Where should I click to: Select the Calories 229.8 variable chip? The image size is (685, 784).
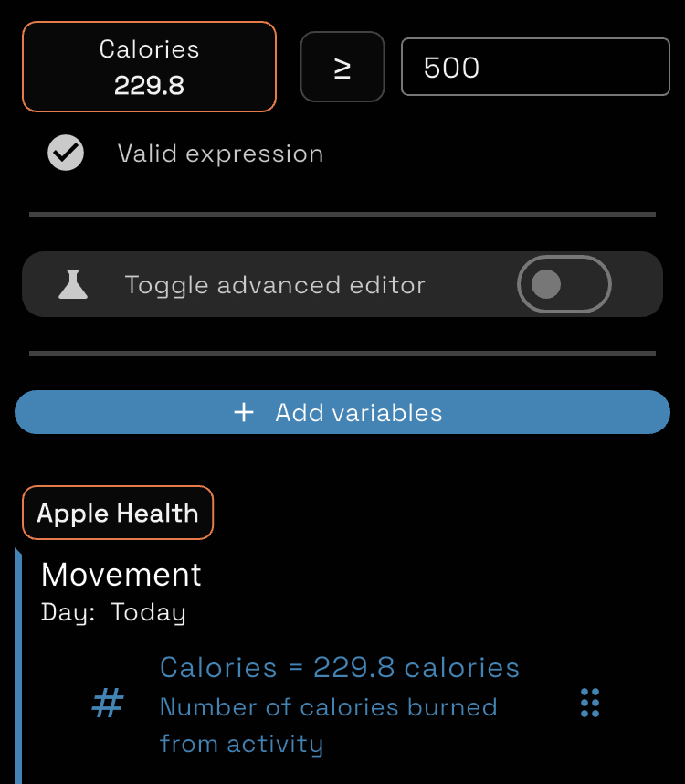coord(150,67)
